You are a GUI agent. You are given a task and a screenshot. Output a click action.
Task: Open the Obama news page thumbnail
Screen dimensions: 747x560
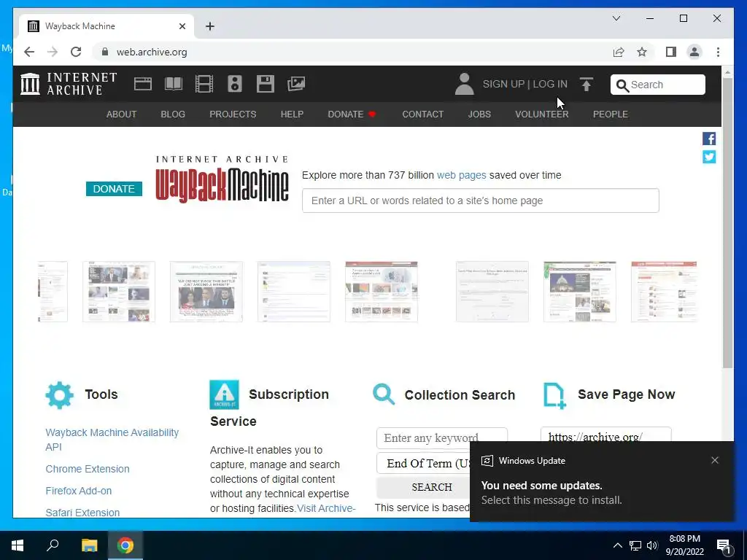(x=206, y=292)
